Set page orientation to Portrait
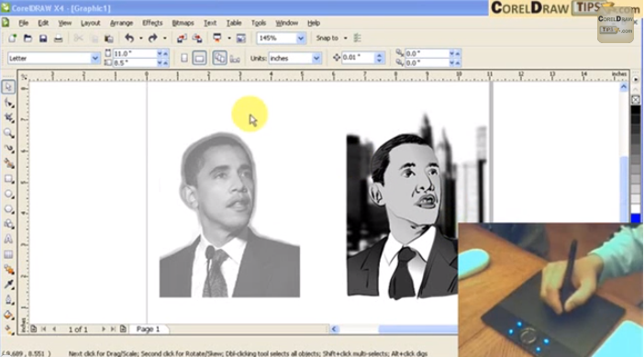Image resolution: width=644 pixels, height=357 pixels. (184, 59)
